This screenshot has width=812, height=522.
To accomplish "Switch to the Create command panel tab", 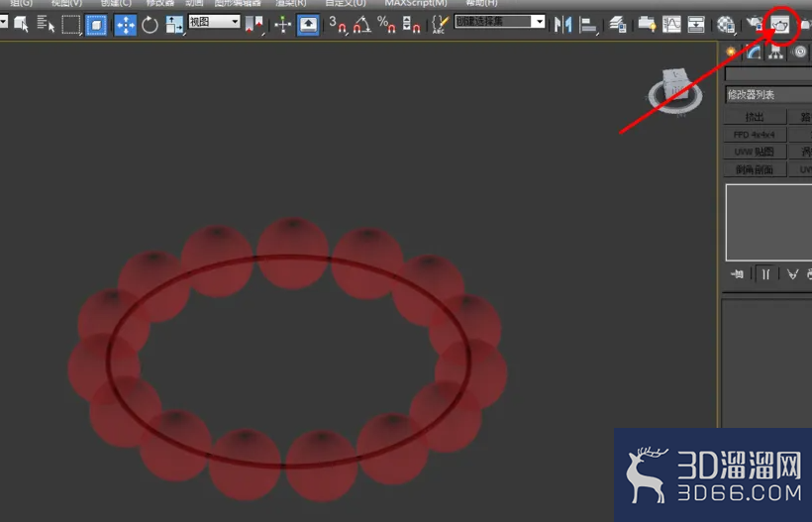I will tap(731, 52).
